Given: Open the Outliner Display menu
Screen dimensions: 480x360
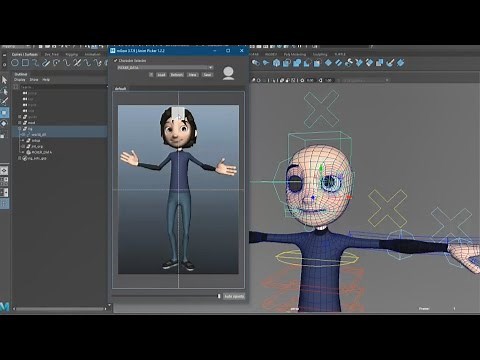Looking at the screenshot, I should [20, 80].
